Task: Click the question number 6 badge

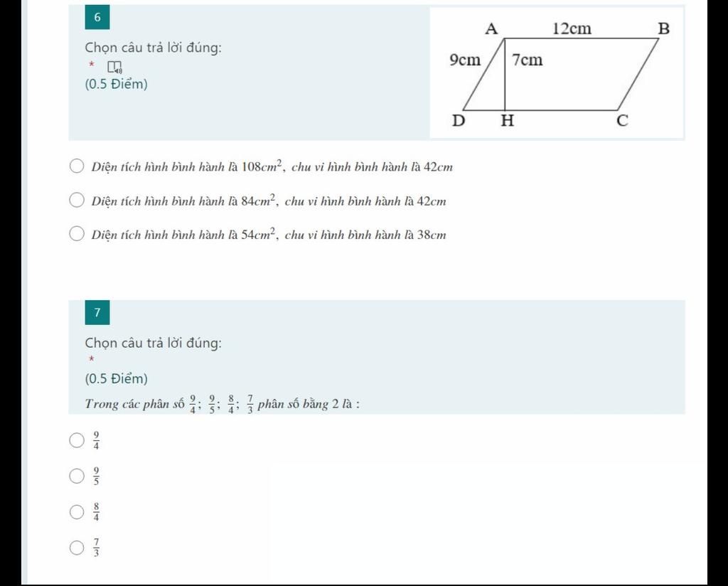Action: (97, 17)
